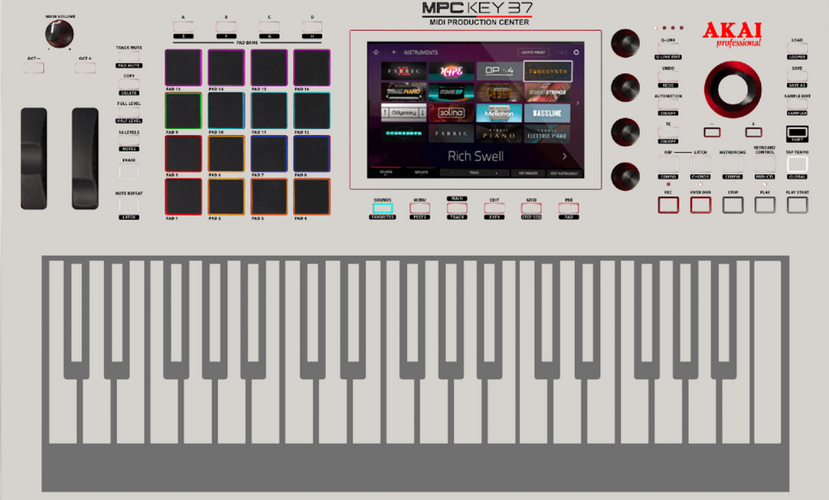Click the REC transport button
Viewport: 829px width, 500px height.
tap(668, 205)
